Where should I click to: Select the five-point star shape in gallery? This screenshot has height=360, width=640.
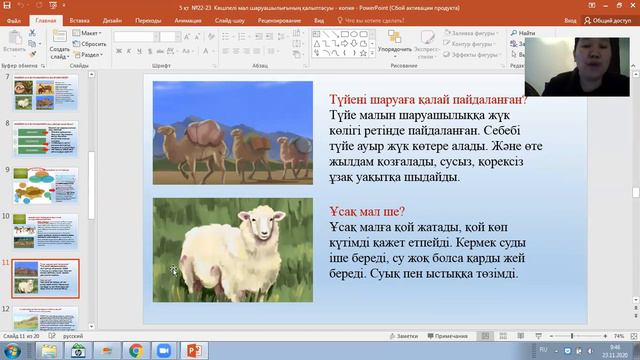click(363, 53)
